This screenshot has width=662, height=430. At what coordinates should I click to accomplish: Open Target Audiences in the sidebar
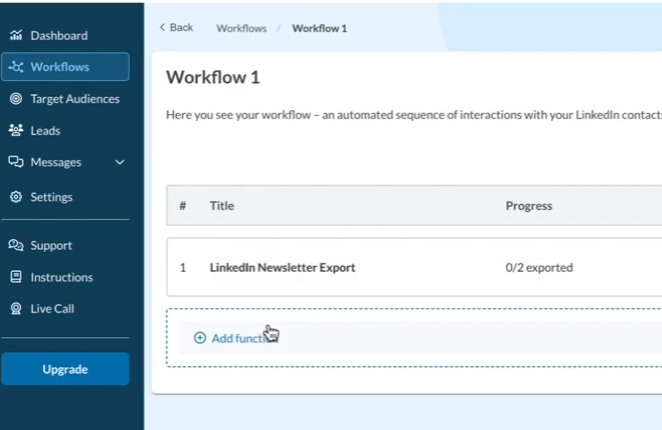click(x=74, y=99)
